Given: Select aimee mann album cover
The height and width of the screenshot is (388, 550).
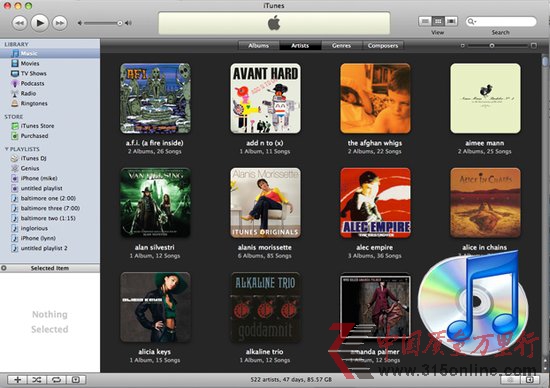Looking at the screenshot, I should pos(485,98).
